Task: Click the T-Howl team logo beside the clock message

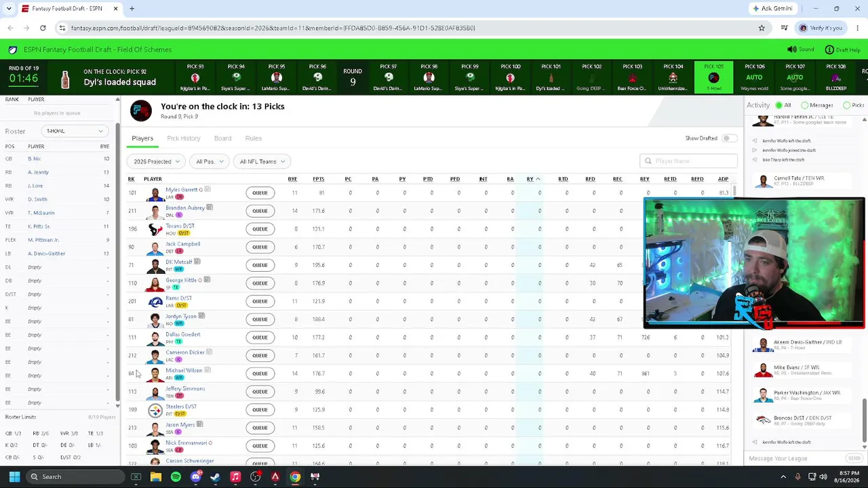Action: point(141,111)
